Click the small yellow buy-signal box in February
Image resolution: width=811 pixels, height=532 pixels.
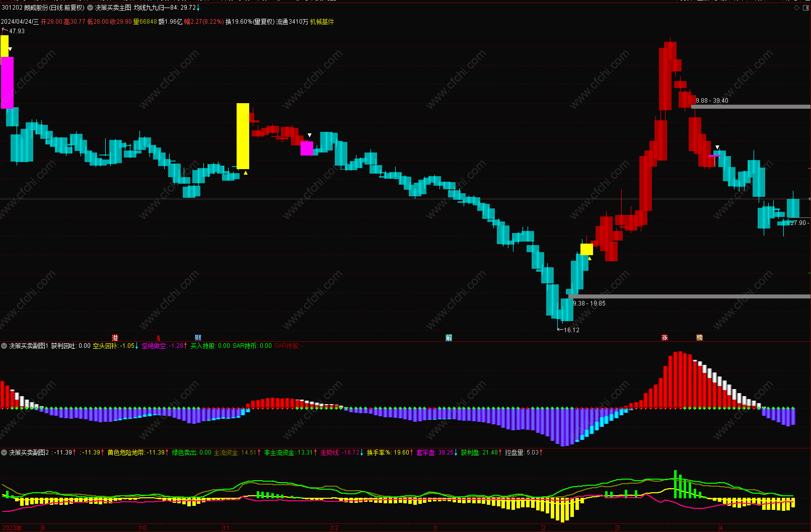coord(586,250)
